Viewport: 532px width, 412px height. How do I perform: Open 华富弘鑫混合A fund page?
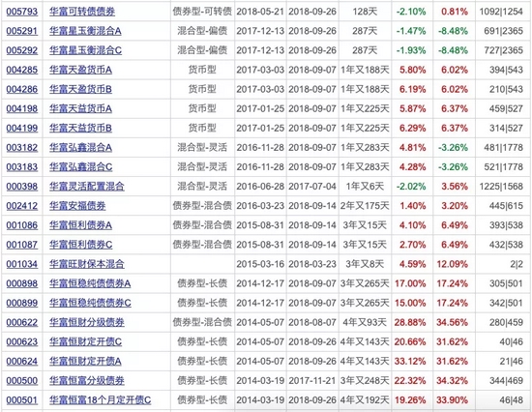80,148
